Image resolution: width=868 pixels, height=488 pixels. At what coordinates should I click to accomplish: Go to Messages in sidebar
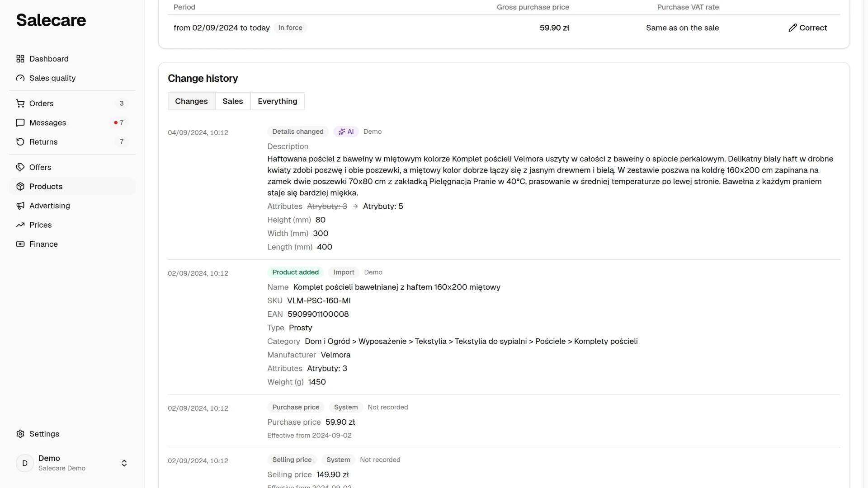point(72,123)
